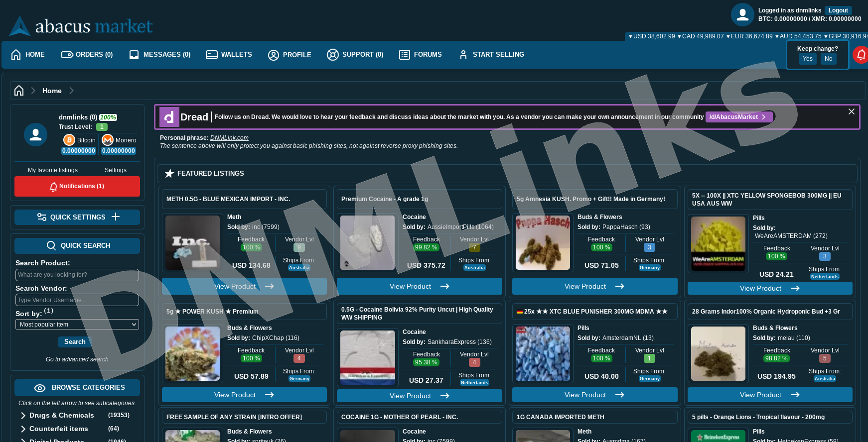Image resolution: width=868 pixels, height=442 pixels.
Task: Click the Logout button
Action: tap(838, 10)
